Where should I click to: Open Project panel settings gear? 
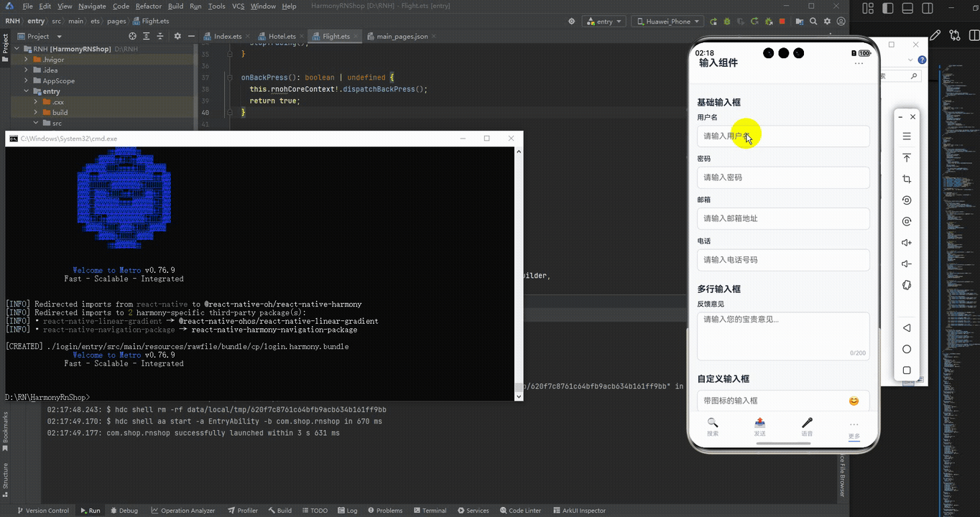pos(176,36)
